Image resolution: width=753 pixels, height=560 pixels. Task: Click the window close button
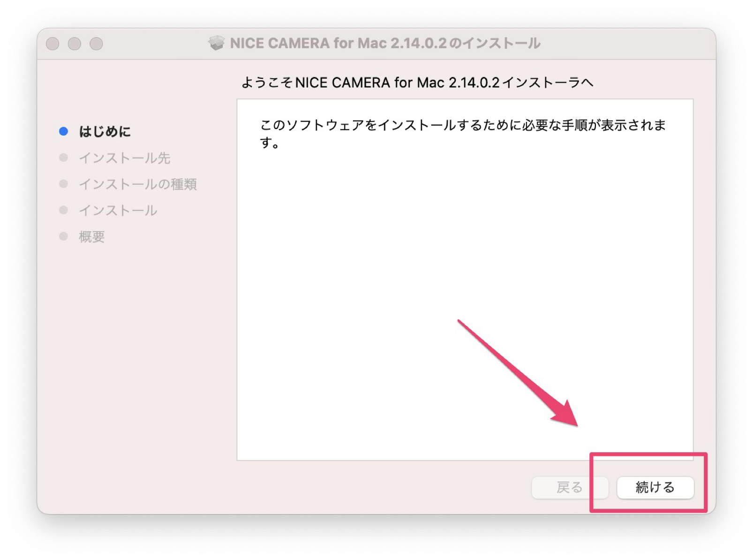(x=53, y=44)
